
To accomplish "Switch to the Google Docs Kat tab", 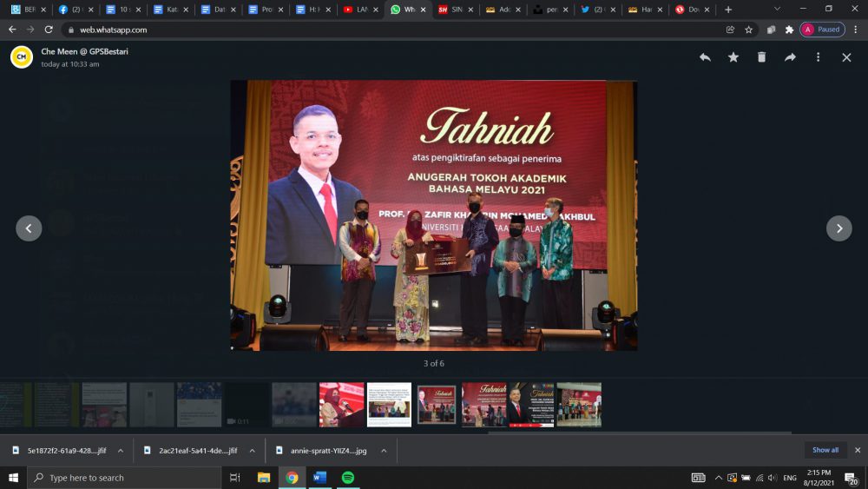I will coord(170,10).
